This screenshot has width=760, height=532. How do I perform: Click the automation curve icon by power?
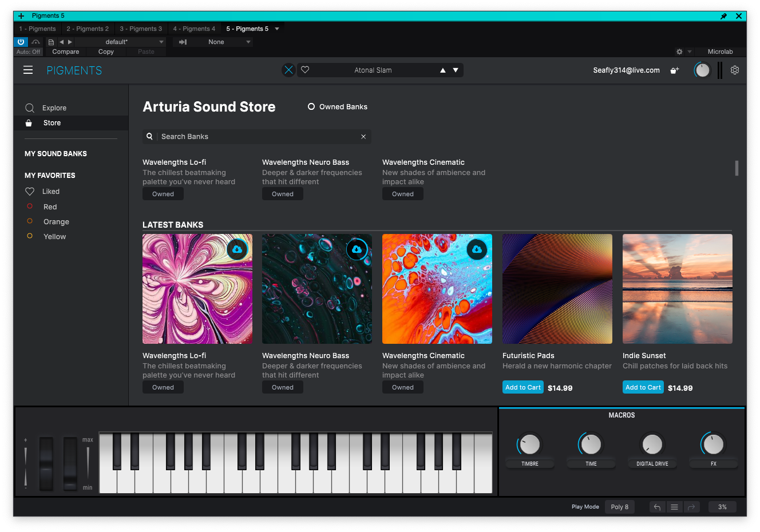pyautogui.click(x=35, y=42)
